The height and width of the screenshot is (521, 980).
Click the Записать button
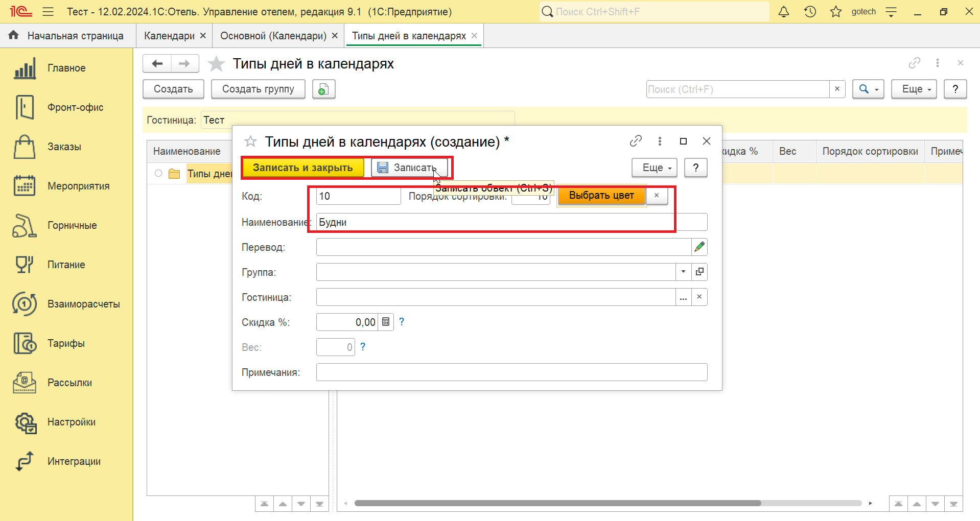409,168
